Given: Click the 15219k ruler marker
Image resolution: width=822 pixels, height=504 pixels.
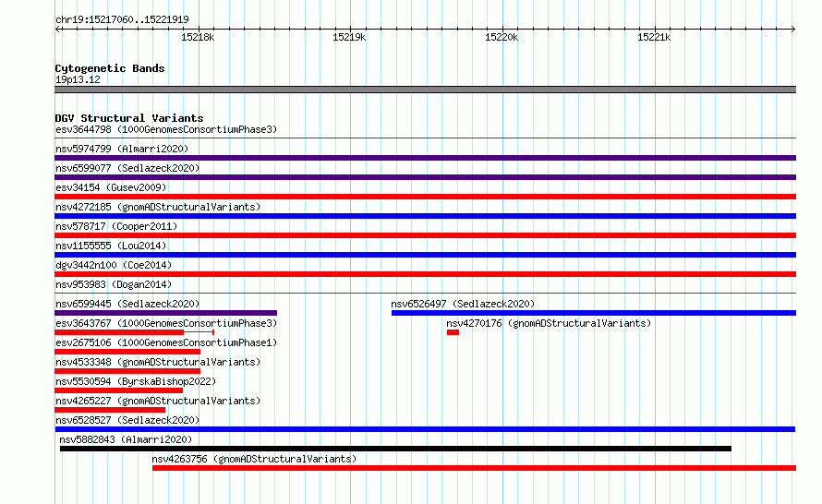Looking at the screenshot, I should tap(349, 37).
